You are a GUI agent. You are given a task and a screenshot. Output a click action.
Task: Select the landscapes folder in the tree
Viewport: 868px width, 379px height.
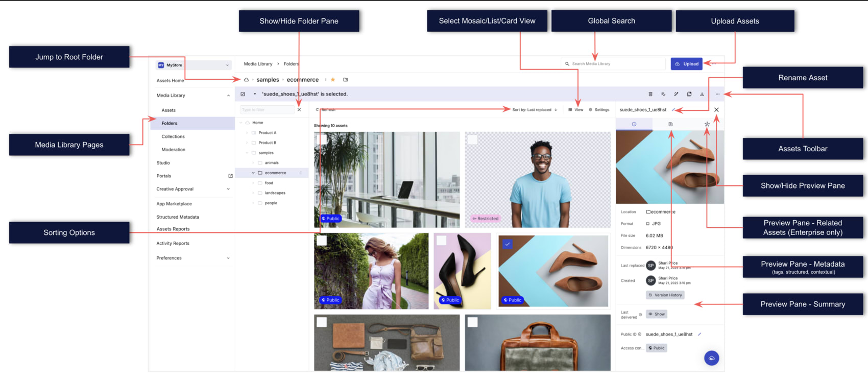tap(275, 193)
